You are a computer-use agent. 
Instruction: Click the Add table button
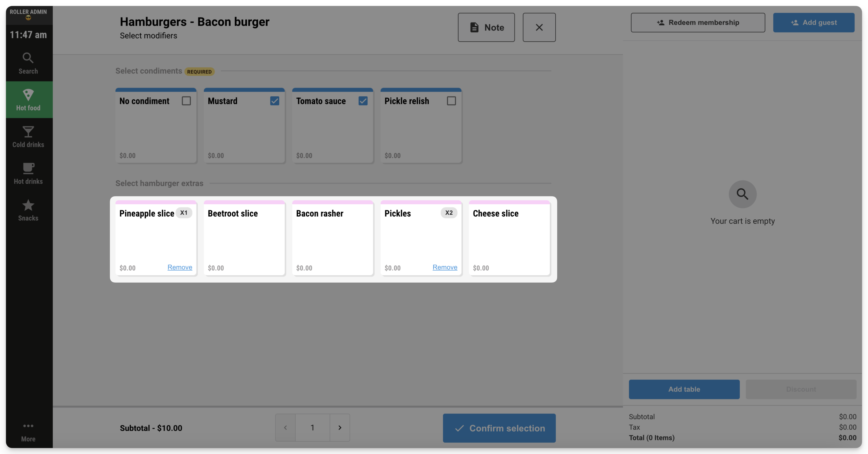684,389
